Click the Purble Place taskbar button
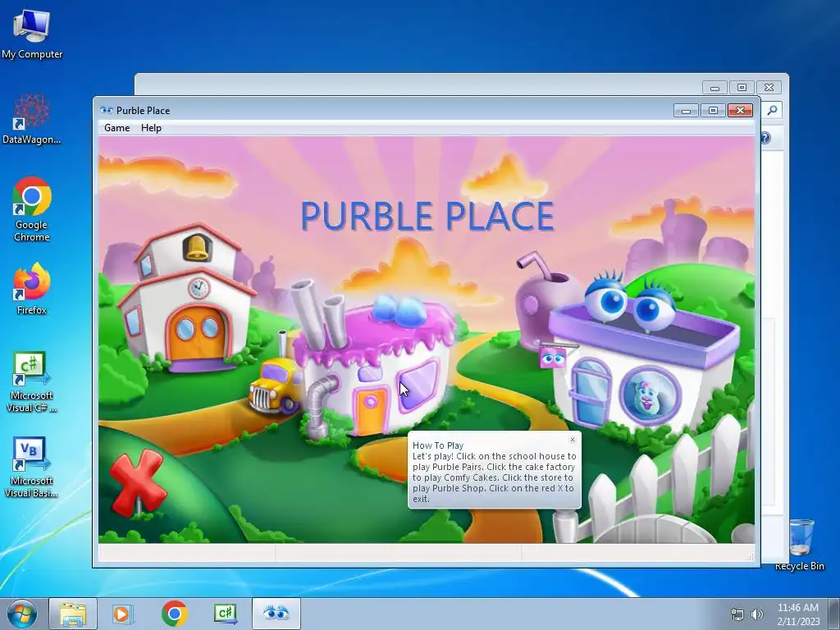Screen dimensions: 840x630 coord(276,614)
